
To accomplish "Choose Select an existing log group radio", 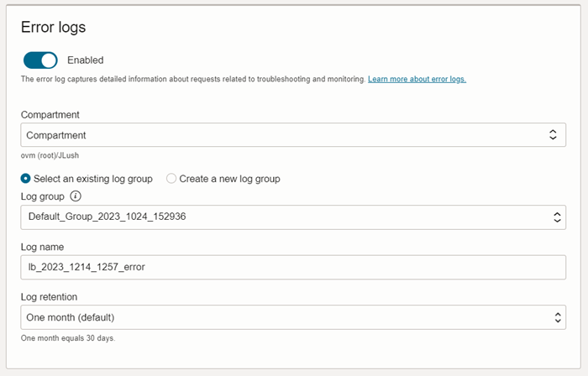I will [x=25, y=179].
